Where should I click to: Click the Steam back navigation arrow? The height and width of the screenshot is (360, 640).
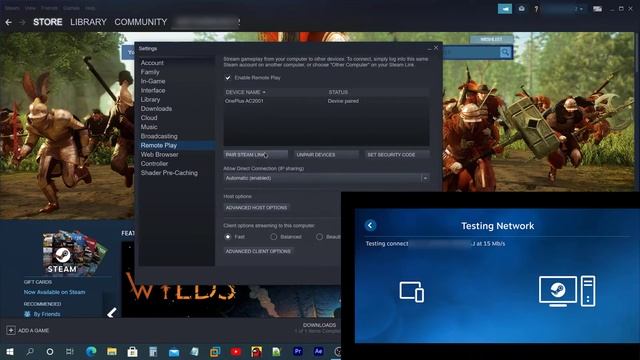8,22
